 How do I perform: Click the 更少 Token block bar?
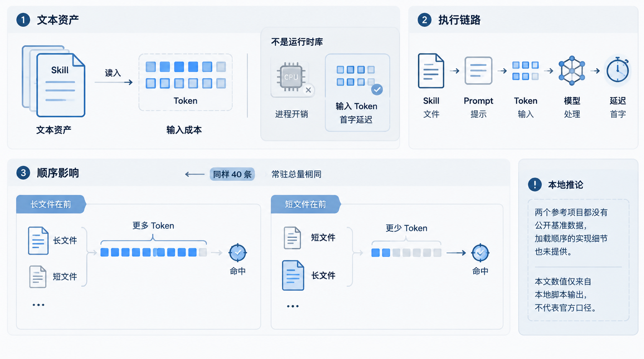point(406,253)
